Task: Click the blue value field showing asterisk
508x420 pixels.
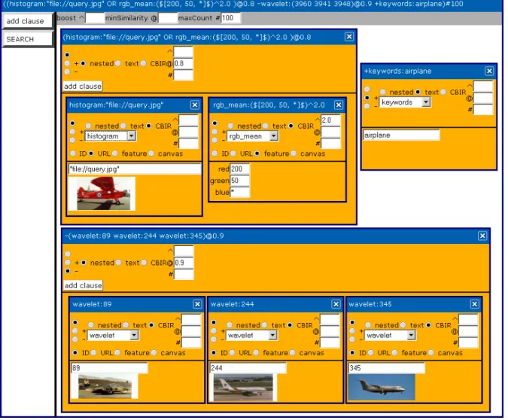Action: tap(240, 192)
